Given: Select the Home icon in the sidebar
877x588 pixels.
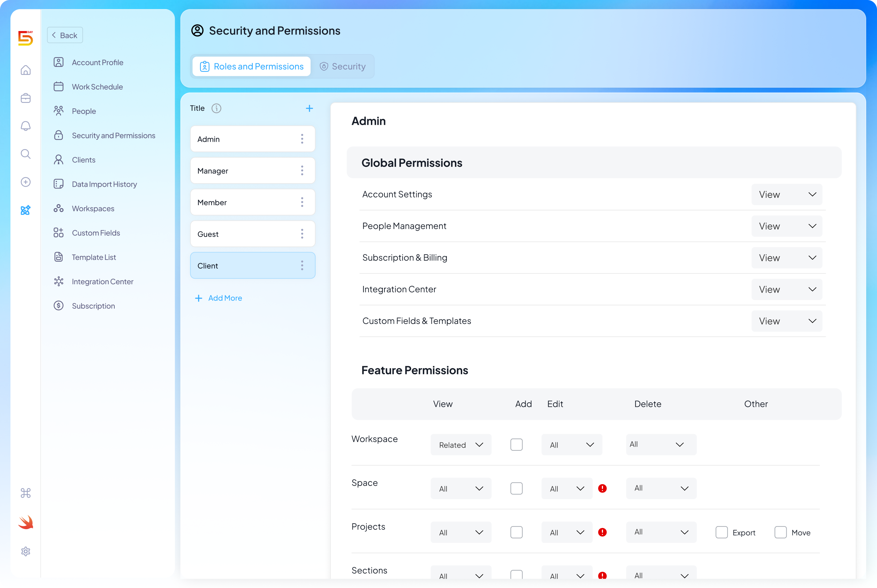Looking at the screenshot, I should click(25, 70).
